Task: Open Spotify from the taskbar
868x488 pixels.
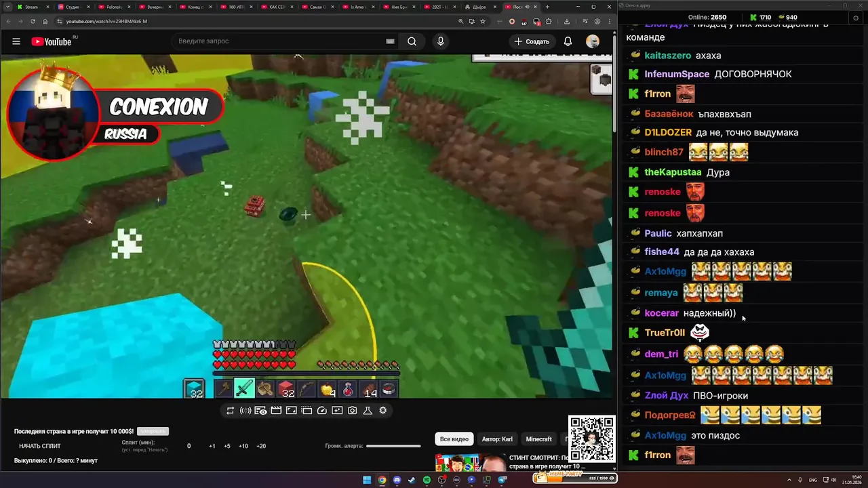Action: tap(427, 480)
